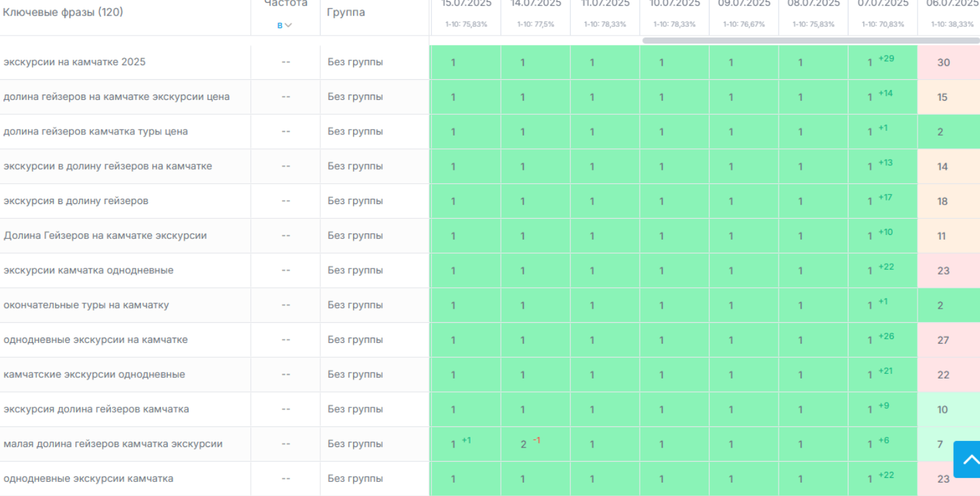The height and width of the screenshot is (496, 980).
Task: Click the position 27 cell for однодневные экскурсии на камчатке
Action: pyautogui.click(x=943, y=340)
